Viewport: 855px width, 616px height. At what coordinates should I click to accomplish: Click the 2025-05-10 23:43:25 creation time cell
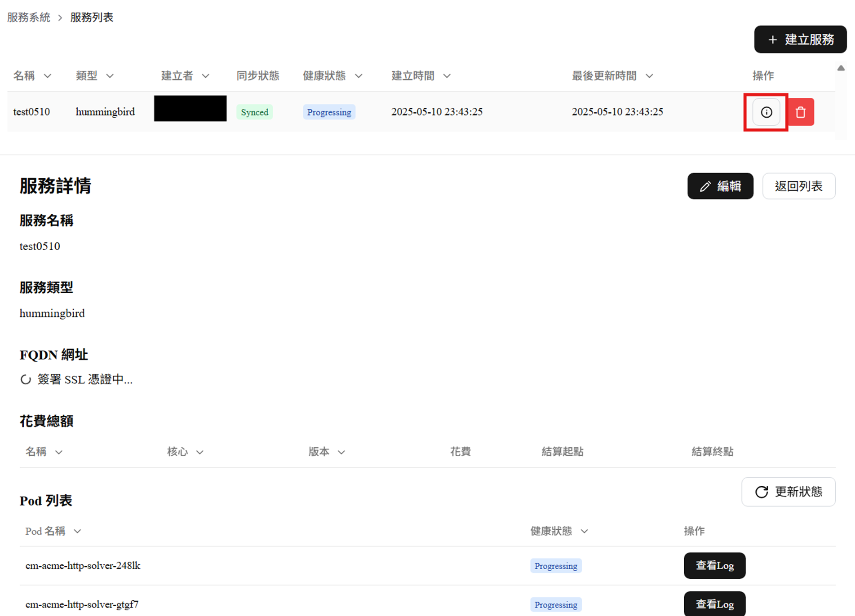[x=437, y=112]
